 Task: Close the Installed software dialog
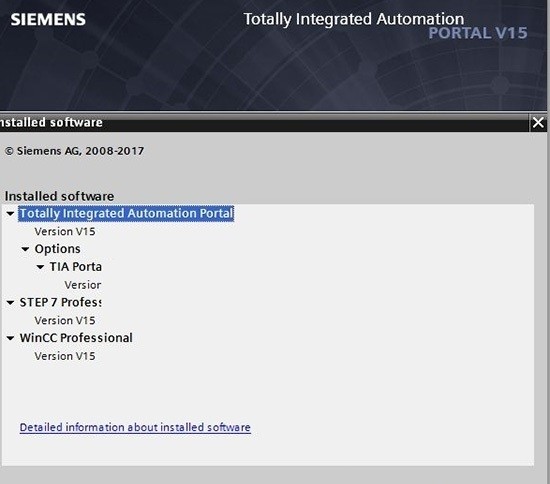(538, 123)
